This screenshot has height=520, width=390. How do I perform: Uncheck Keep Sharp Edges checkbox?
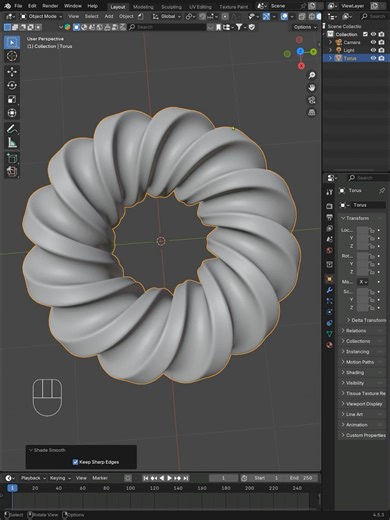pyautogui.click(x=75, y=462)
